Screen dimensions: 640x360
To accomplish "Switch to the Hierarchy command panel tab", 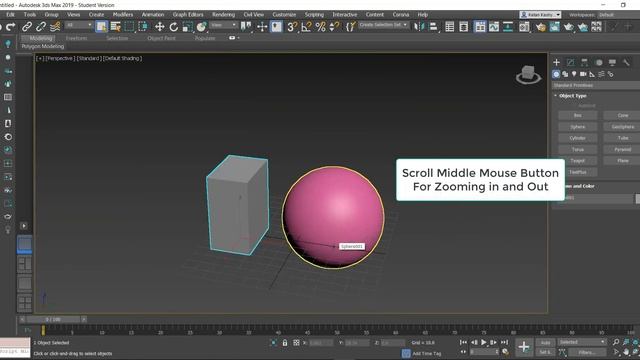I will point(584,62).
